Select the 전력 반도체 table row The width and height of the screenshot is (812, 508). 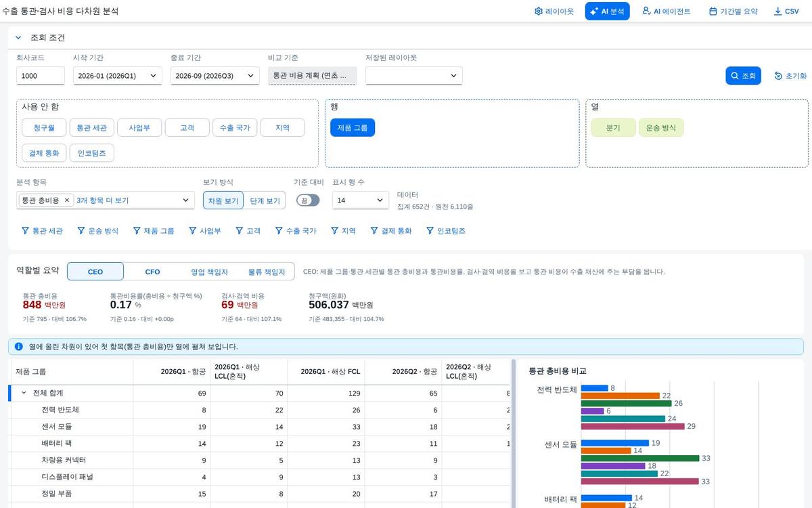tap(259, 410)
